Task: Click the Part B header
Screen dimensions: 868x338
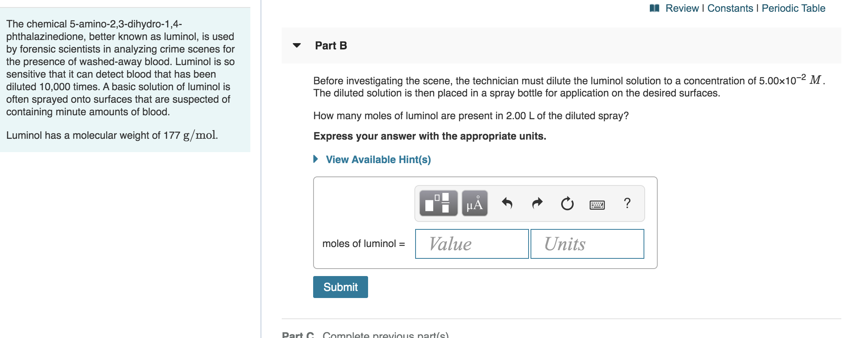Action: click(331, 45)
